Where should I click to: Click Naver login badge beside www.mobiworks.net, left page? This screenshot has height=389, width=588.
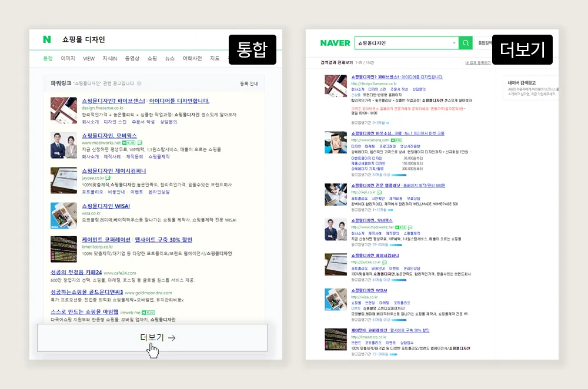tap(129, 143)
